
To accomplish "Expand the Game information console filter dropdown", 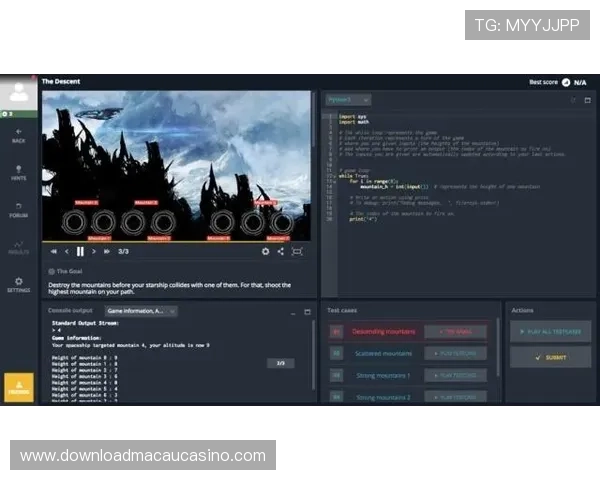I will 140,311.
